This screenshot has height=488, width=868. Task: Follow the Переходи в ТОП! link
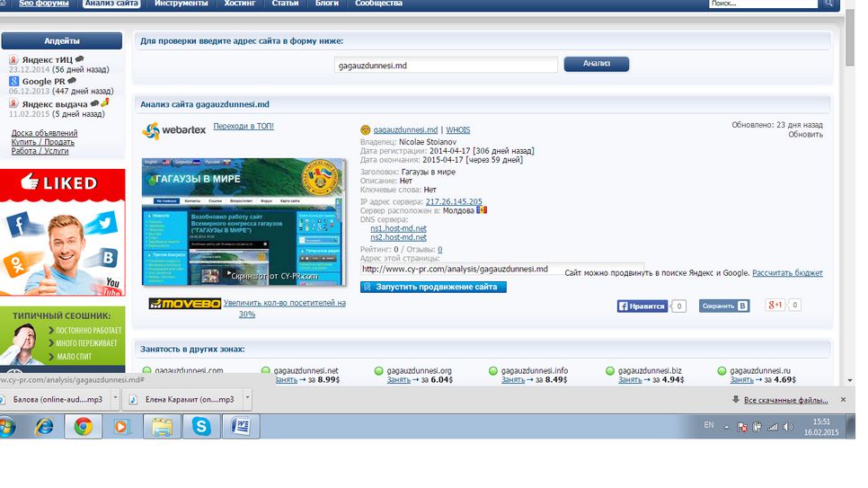click(244, 127)
